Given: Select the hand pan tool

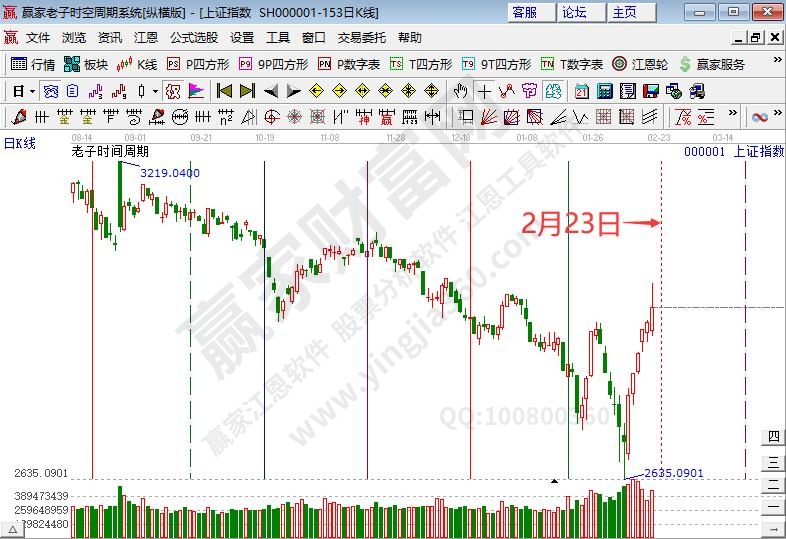Looking at the screenshot, I should point(460,91).
